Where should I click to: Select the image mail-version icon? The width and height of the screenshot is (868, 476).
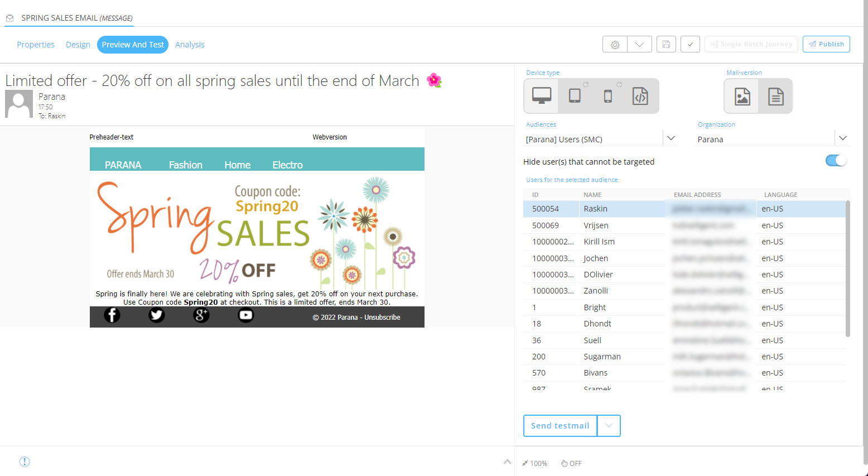(x=742, y=97)
